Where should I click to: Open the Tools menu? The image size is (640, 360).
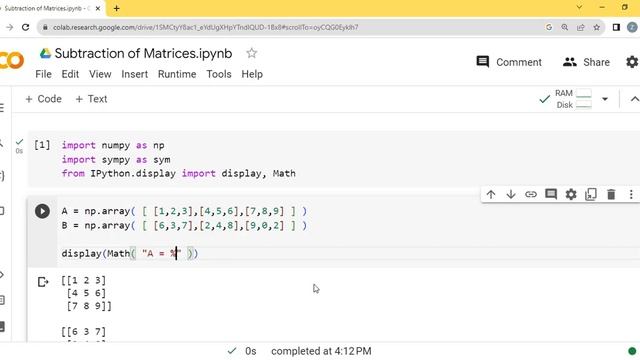click(x=219, y=74)
